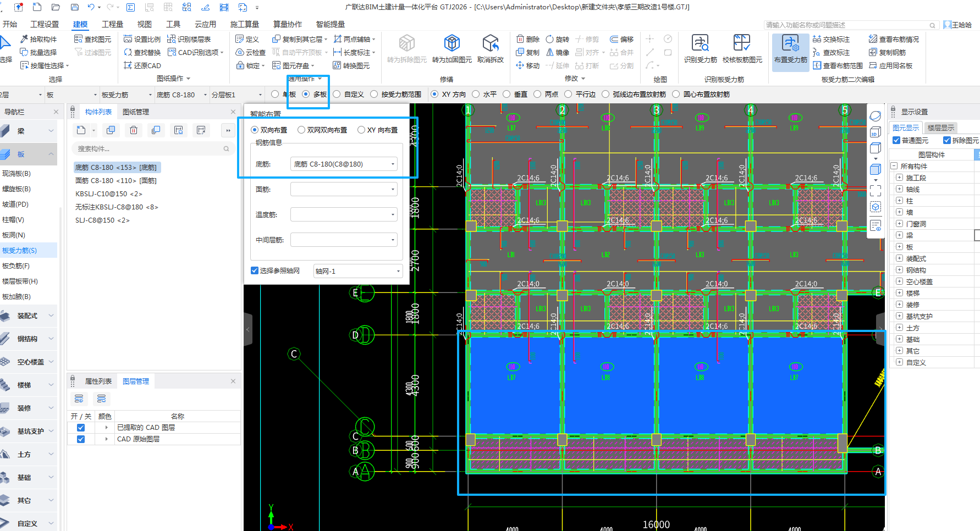Viewport: 980px width, 531px height.
Task: Click the 转为加固图元 icon
Action: tap(452, 43)
